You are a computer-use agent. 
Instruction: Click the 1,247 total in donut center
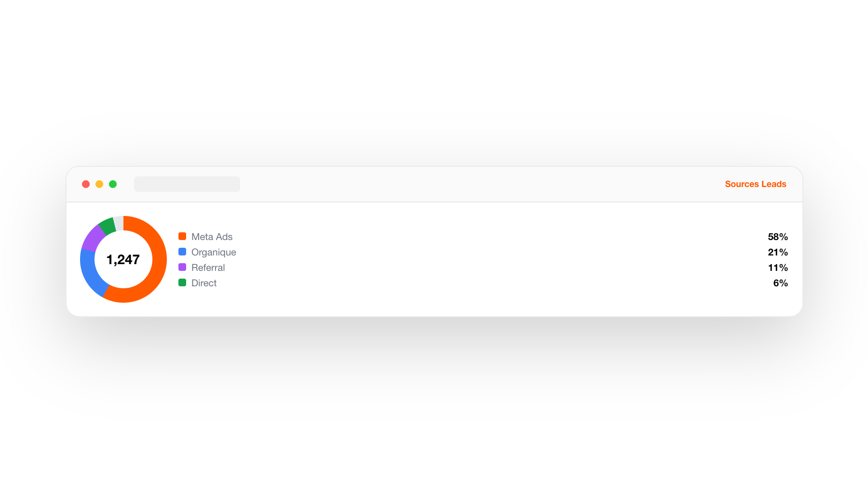tap(123, 260)
